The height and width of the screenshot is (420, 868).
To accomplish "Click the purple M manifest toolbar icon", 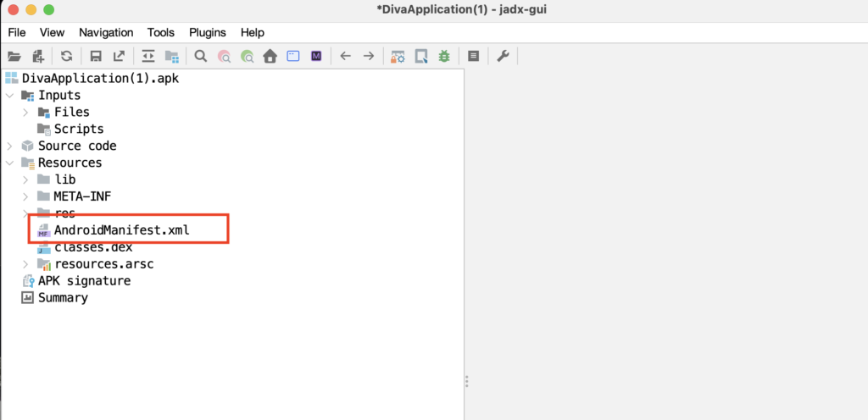I will point(316,56).
